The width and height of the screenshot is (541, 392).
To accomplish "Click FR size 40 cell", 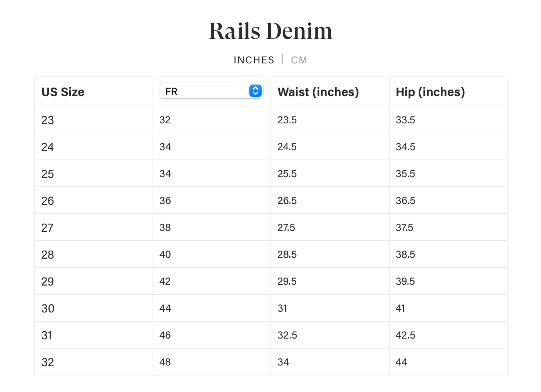I will coord(165,254).
